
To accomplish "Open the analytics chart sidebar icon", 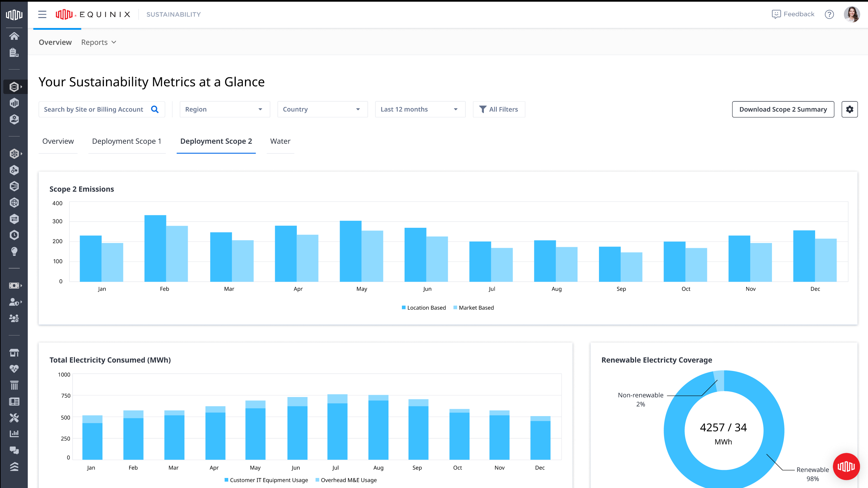I will tap(14, 434).
